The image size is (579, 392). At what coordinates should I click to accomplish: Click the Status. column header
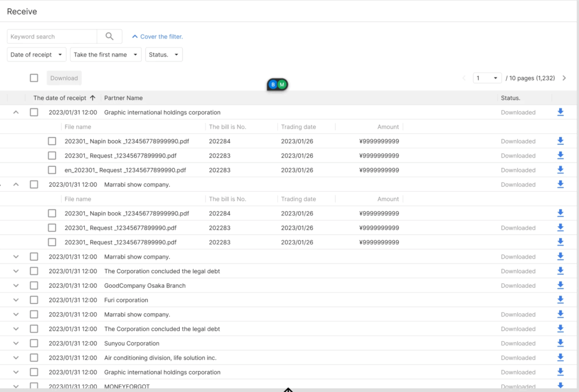[x=511, y=98]
